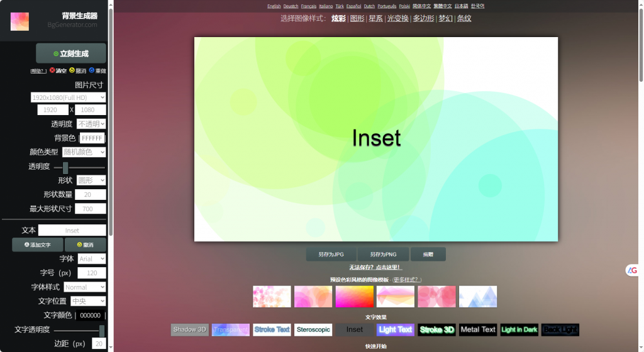Click the blue 重做 redo icon
This screenshot has width=644, height=352.
coord(92,70)
